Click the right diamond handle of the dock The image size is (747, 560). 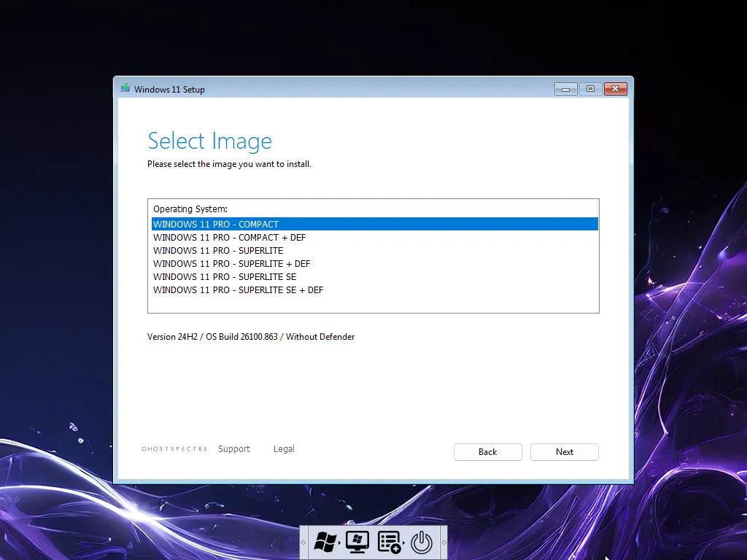coord(444,542)
